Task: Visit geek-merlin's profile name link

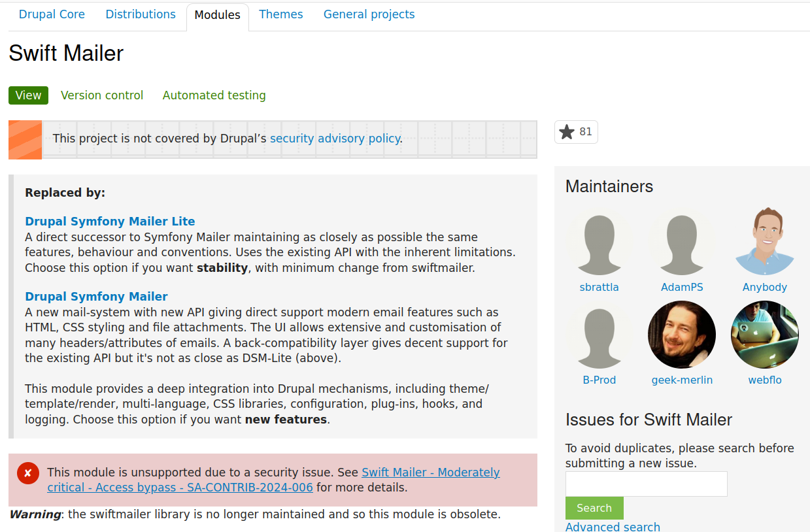Action: [682, 380]
